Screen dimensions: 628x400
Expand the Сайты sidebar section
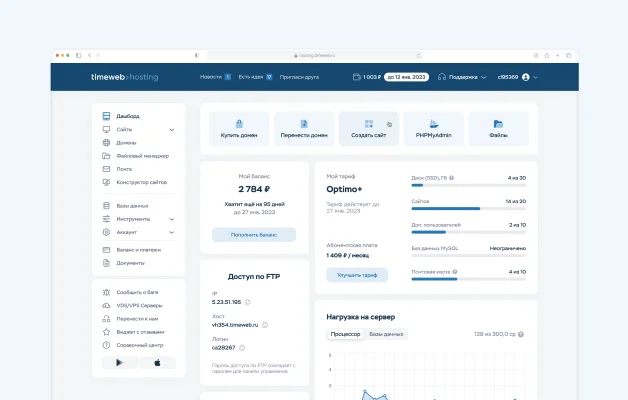172,130
